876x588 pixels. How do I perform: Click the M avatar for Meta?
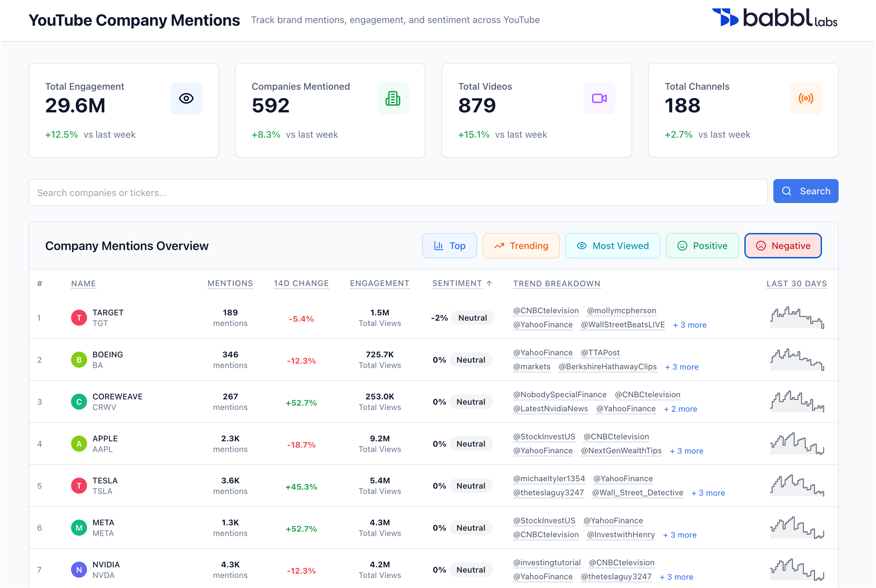(x=79, y=528)
